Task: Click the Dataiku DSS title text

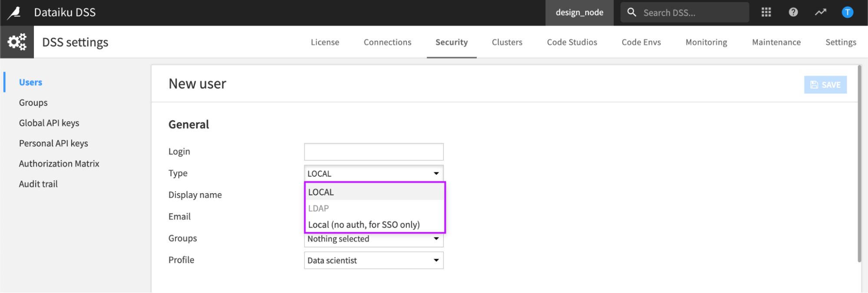Action: pos(65,13)
